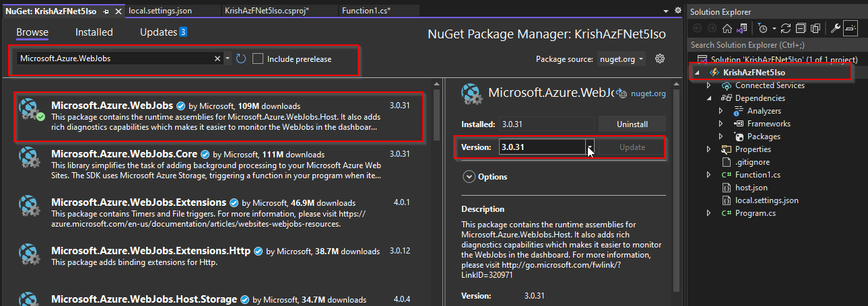Image resolution: width=868 pixels, height=306 pixels.
Task: Expand the Options section
Action: [469, 177]
